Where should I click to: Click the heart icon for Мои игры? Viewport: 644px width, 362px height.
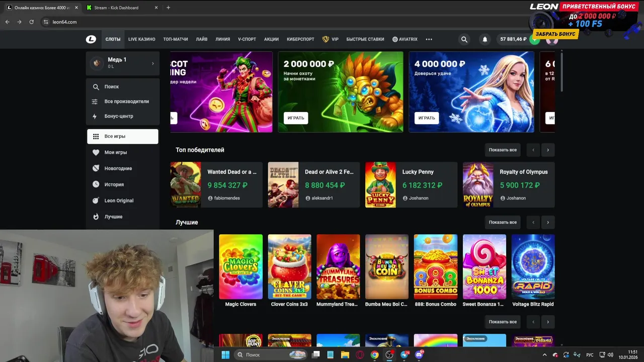[96, 152]
